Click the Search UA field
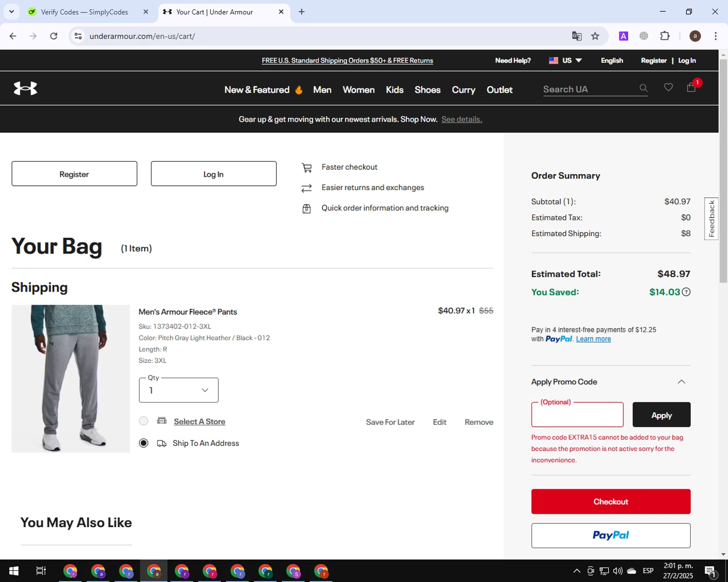The height and width of the screenshot is (582, 728). (590, 89)
